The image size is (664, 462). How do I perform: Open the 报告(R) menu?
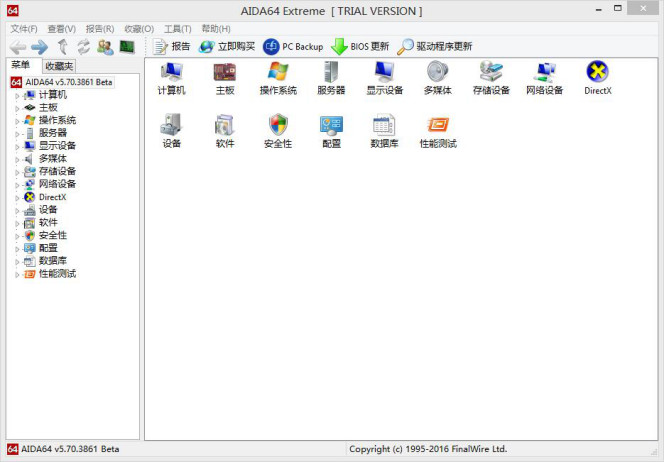coord(100,29)
